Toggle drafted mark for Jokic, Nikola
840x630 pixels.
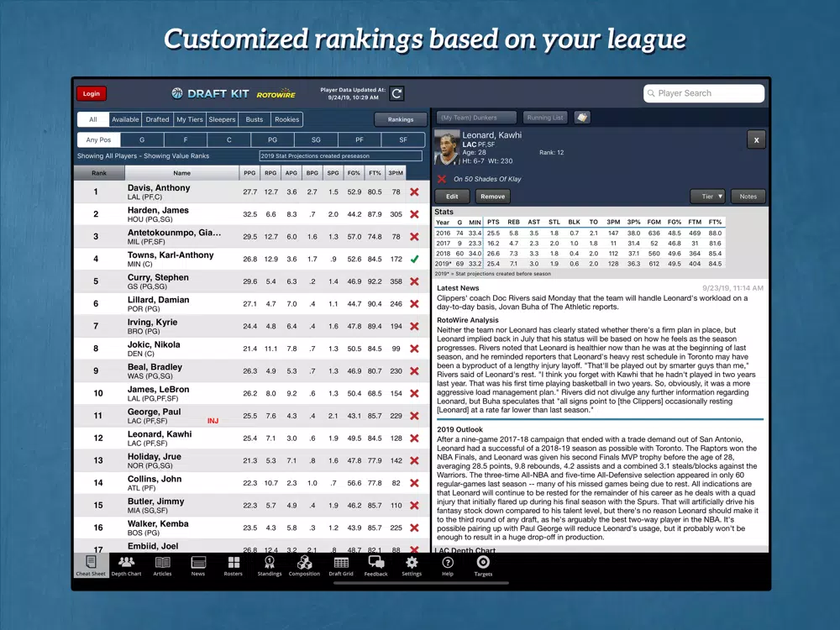(x=415, y=349)
